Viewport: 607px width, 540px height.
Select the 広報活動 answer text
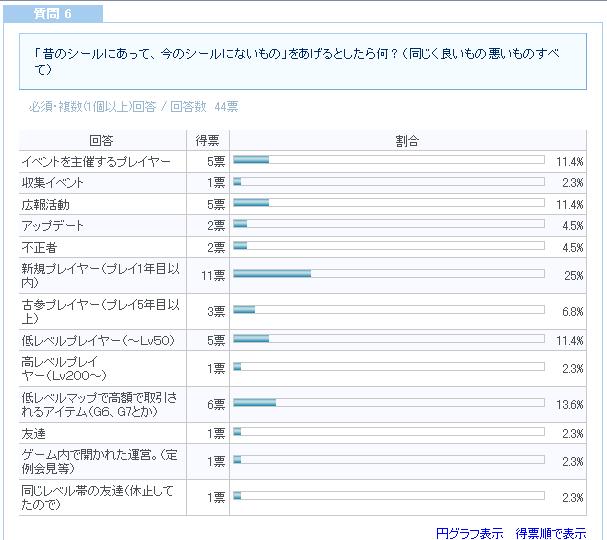coord(46,204)
